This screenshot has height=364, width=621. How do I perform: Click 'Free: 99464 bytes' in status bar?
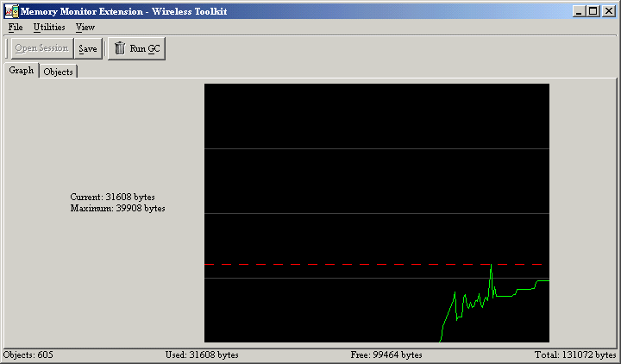[x=386, y=355]
